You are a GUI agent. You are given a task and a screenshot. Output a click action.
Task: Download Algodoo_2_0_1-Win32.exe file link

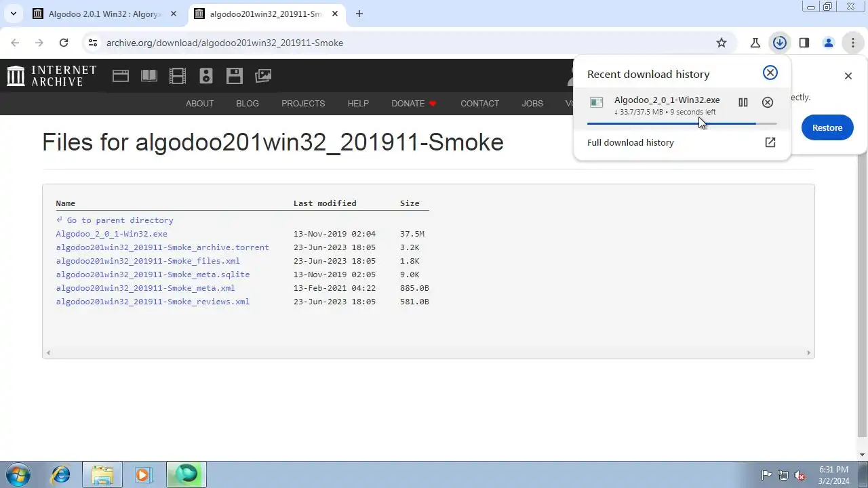[111, 234]
